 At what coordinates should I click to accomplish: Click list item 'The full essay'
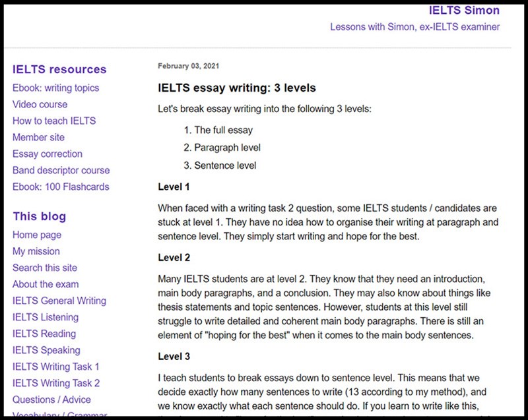point(224,130)
